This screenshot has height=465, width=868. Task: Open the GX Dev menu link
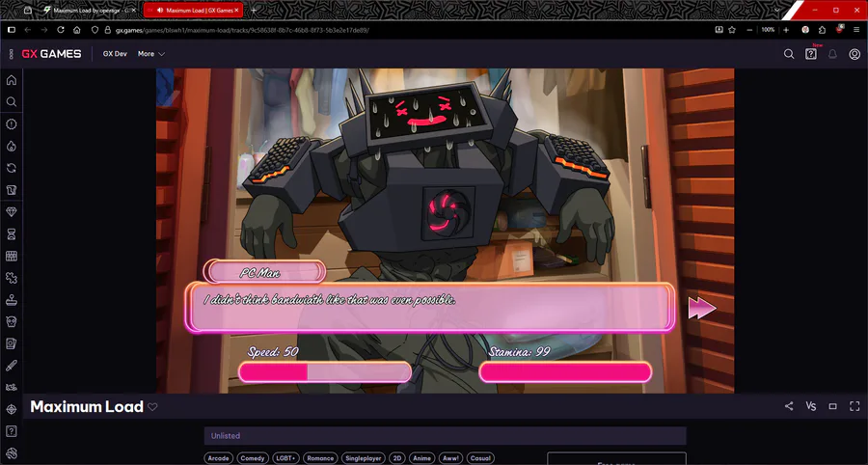pos(115,54)
